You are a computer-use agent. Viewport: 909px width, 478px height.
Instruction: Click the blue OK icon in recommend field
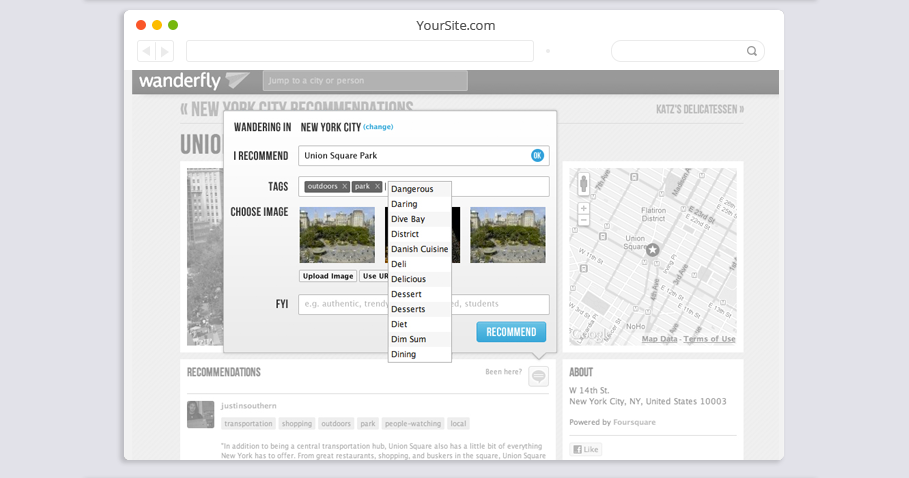tap(537, 155)
